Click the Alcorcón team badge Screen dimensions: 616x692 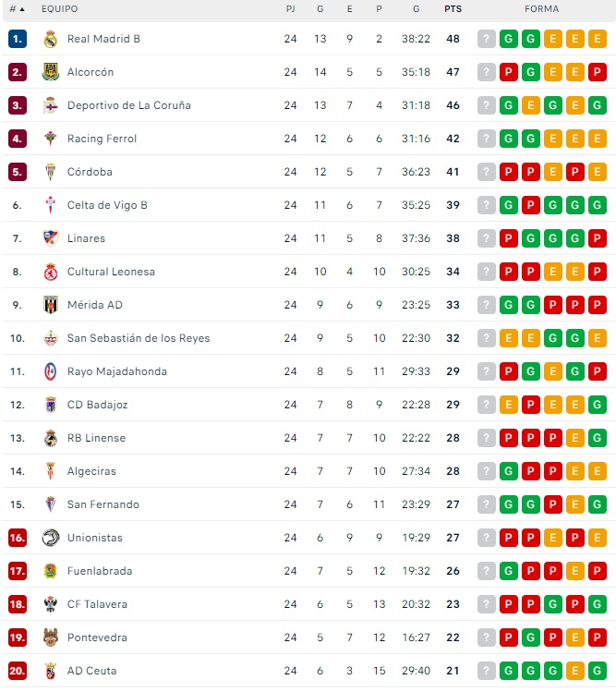[50, 72]
